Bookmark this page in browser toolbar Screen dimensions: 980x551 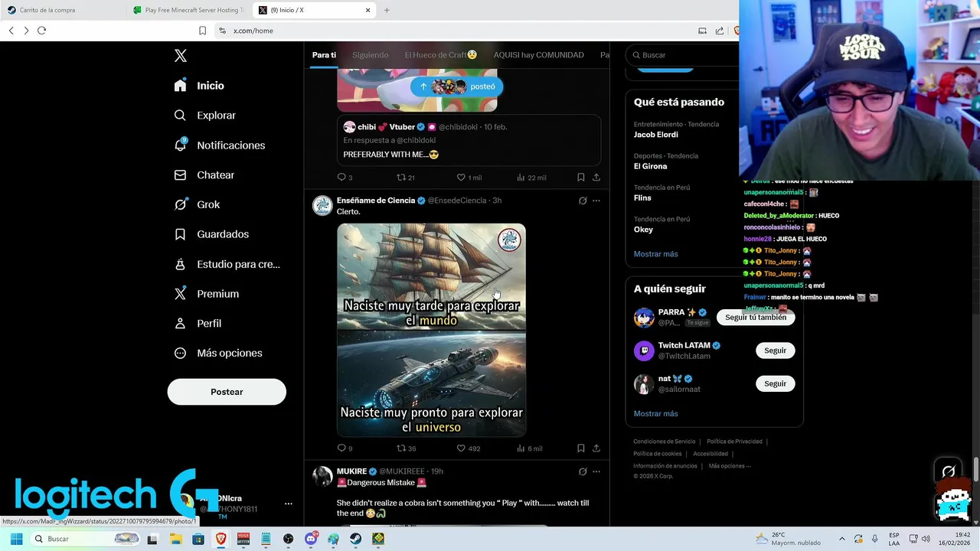click(202, 31)
